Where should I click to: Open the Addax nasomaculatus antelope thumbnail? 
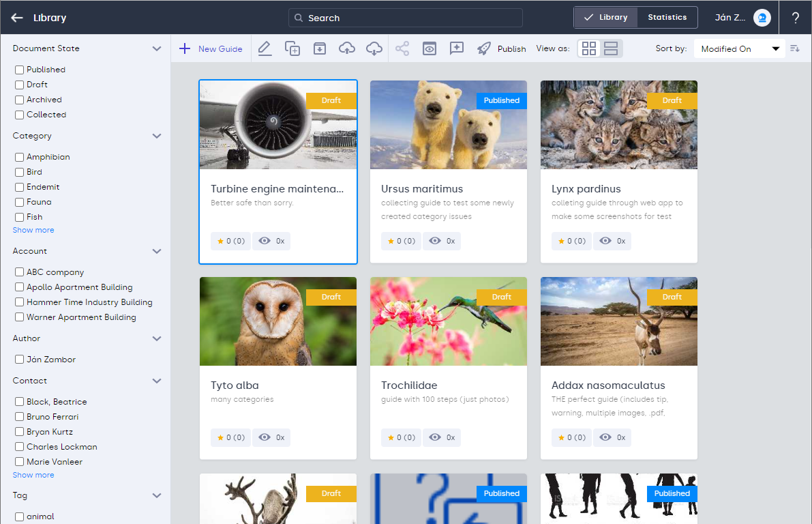pyautogui.click(x=619, y=321)
